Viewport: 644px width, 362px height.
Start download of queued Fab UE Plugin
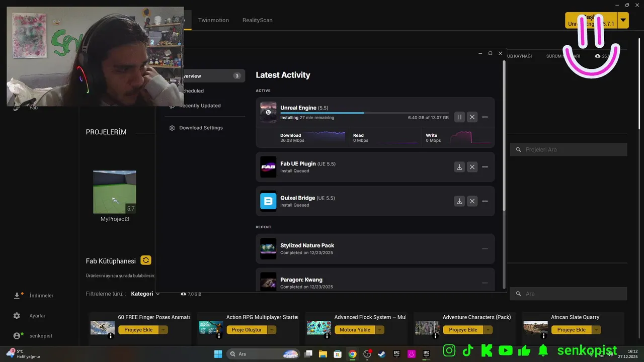click(x=459, y=167)
